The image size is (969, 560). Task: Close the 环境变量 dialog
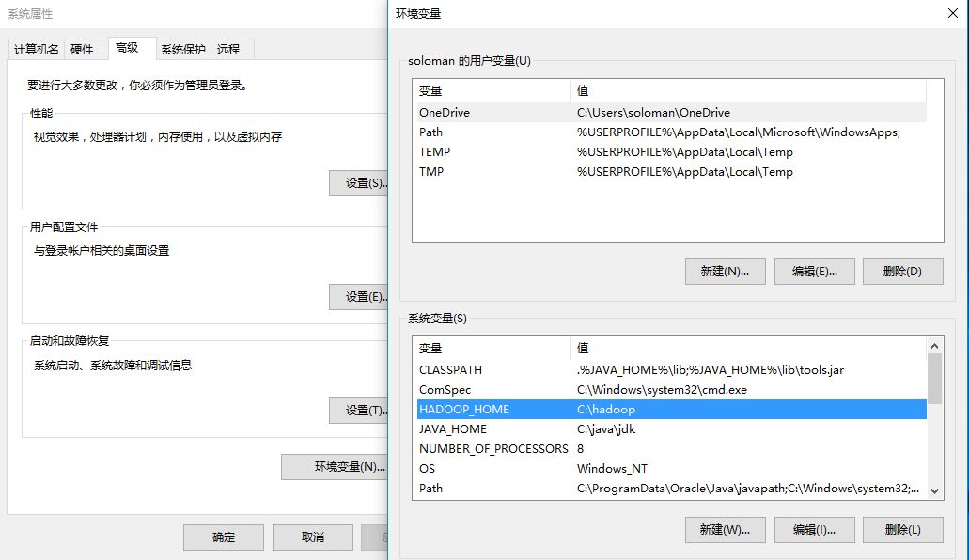click(953, 13)
